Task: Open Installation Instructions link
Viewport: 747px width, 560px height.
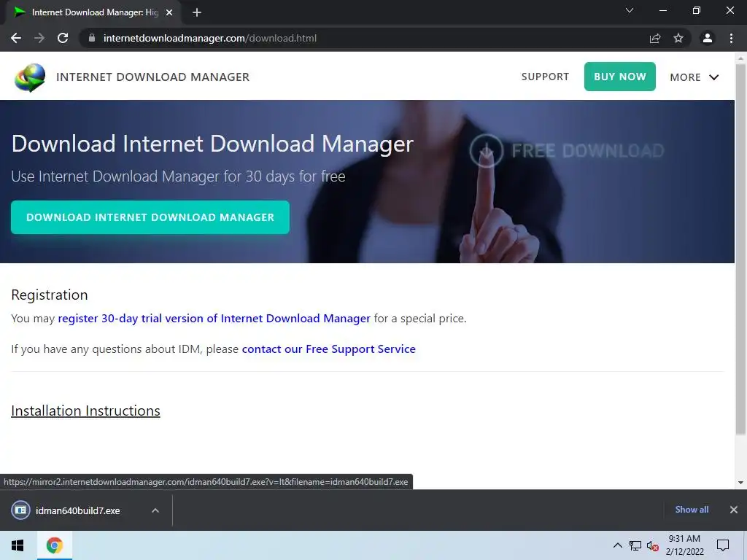Action: click(86, 411)
